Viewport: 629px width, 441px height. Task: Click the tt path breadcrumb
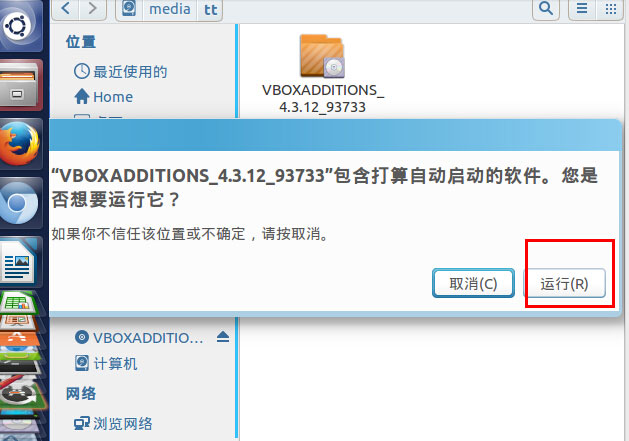pos(210,9)
